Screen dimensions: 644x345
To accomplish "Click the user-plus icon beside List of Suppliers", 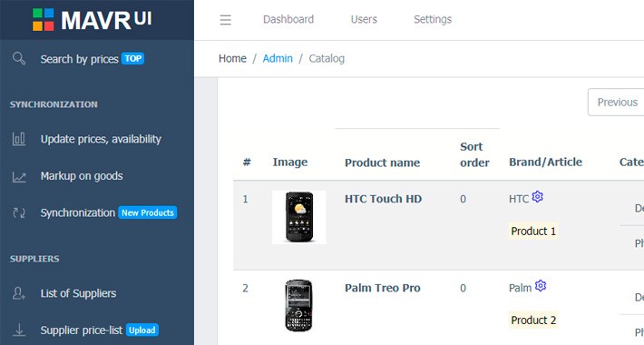I will click(19, 293).
